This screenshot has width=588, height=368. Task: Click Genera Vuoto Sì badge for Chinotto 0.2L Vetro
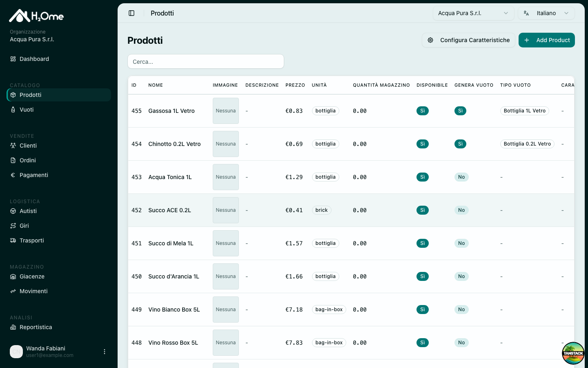[x=460, y=144]
